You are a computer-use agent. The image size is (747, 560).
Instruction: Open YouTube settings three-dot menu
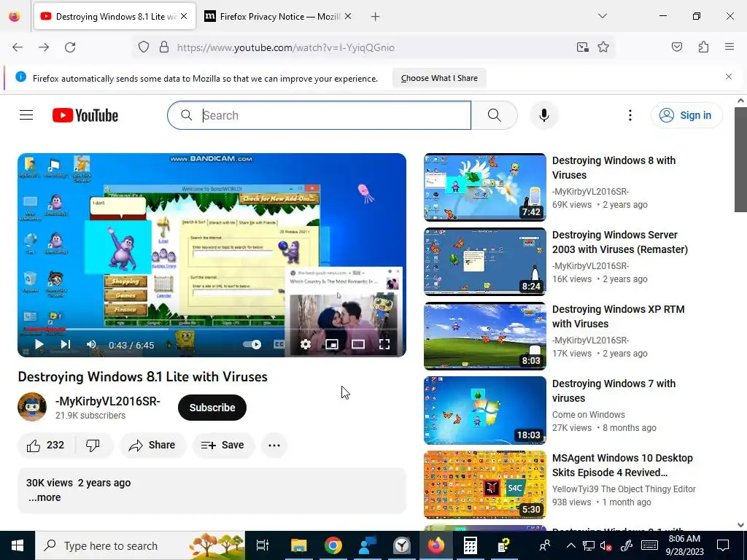[x=630, y=115]
